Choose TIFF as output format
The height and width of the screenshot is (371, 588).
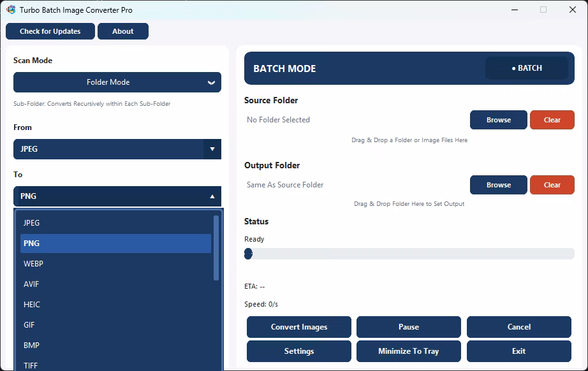(115, 365)
